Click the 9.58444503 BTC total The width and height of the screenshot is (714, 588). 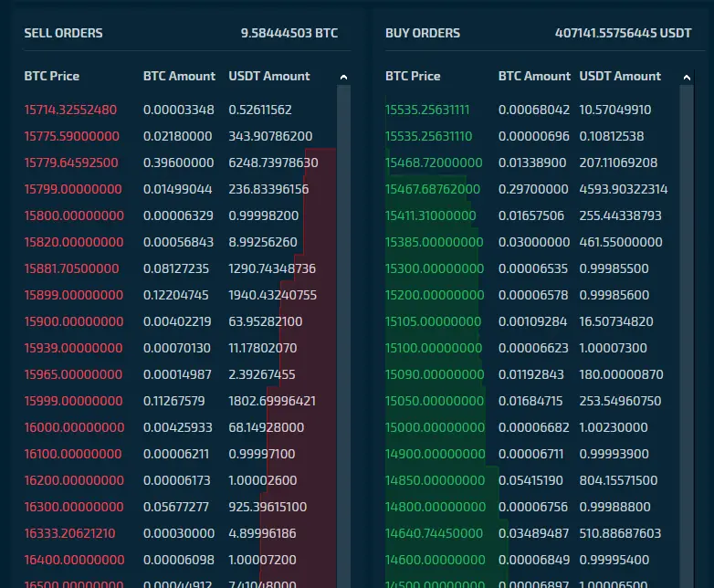(289, 33)
